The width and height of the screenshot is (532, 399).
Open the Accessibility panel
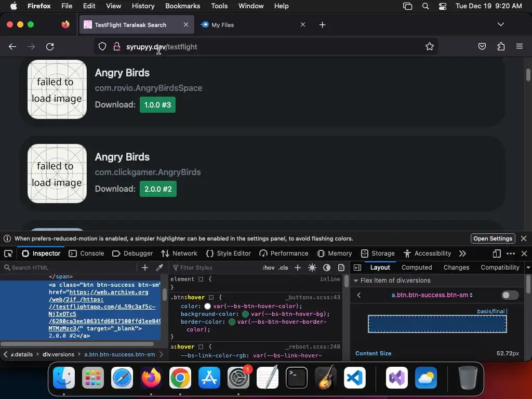(427, 254)
